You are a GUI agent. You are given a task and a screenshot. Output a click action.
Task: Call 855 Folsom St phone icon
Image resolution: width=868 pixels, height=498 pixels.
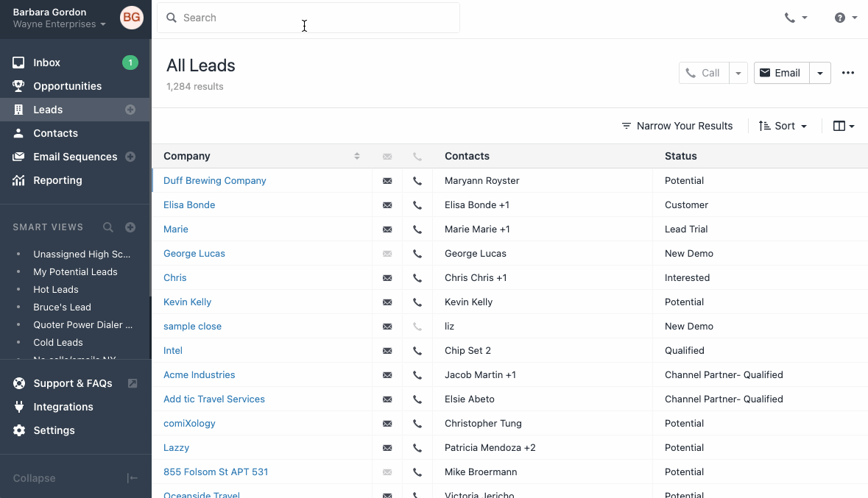click(417, 472)
